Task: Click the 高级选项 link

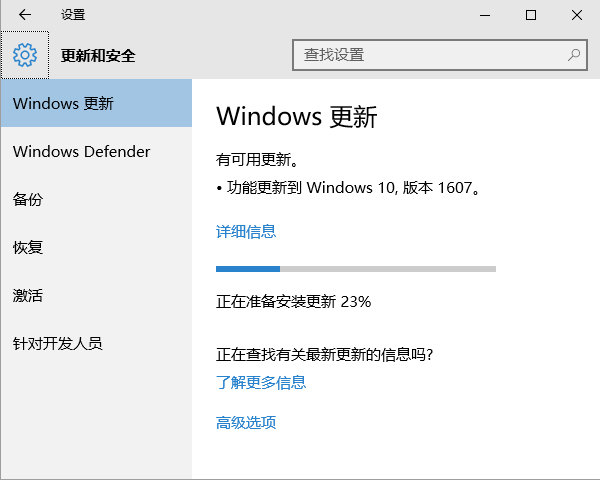Action: coord(246,423)
